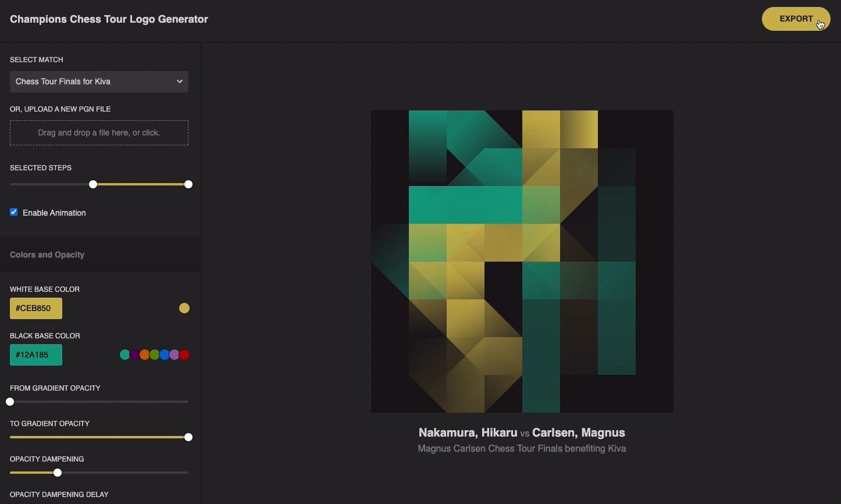This screenshot has width=841, height=504.
Task: Pick the orange black base color swatch
Action: click(x=144, y=355)
